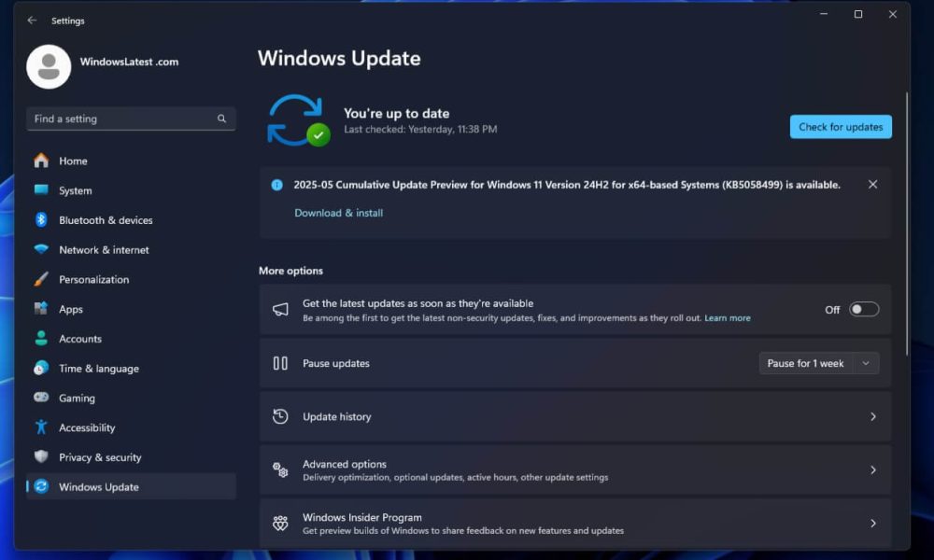The width and height of the screenshot is (934, 560).
Task: Click the Network & internet globe icon
Action: click(x=42, y=249)
